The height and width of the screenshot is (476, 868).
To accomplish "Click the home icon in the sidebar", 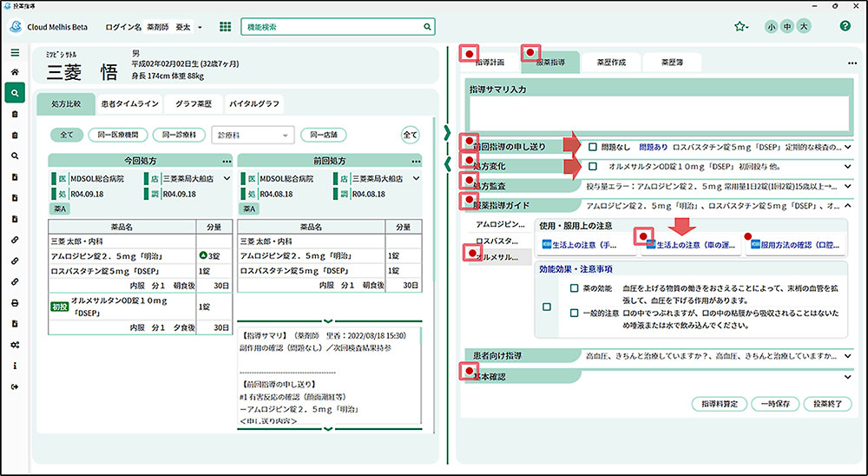I will 15,72.
